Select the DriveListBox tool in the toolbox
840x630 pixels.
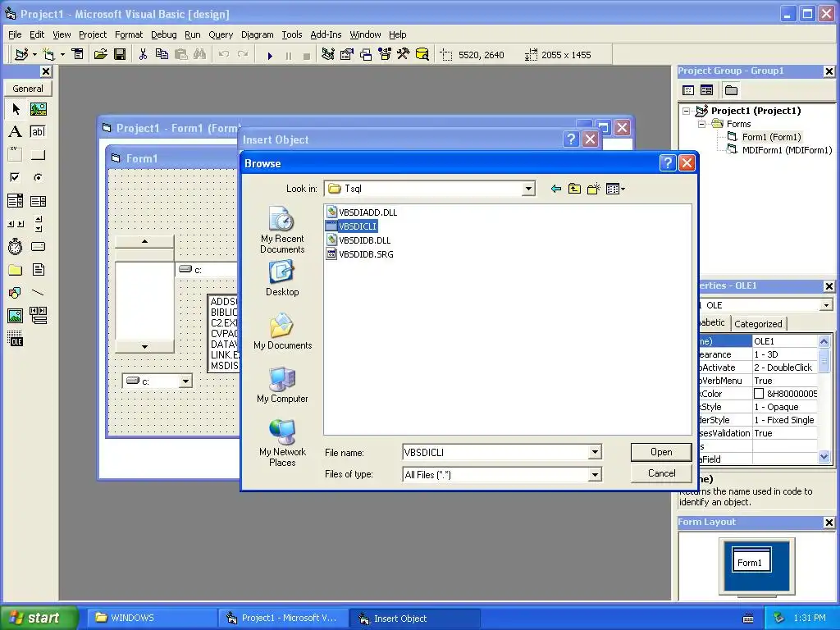click(38, 246)
